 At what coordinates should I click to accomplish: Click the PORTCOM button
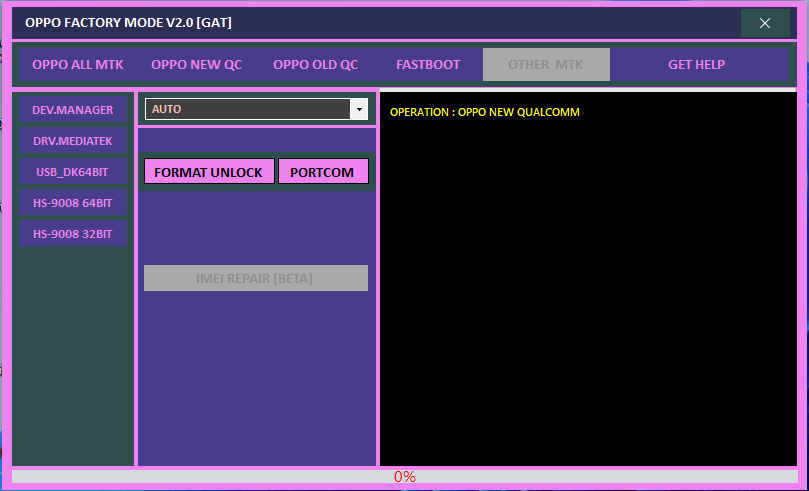coord(322,172)
